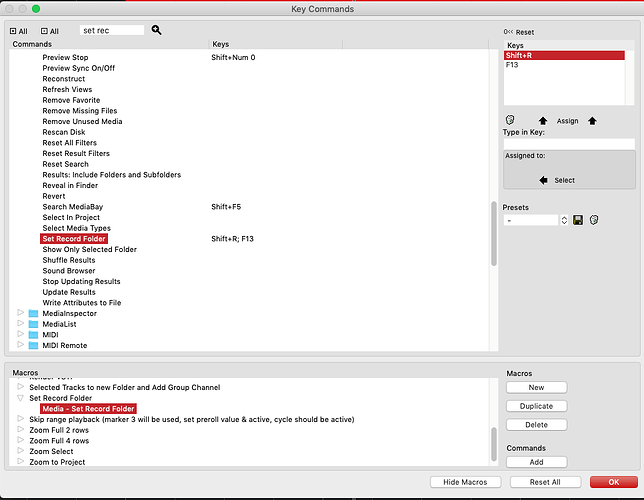Screen dimensions: 644x500
Task: Click the Type in Key input field
Action: 569,144
